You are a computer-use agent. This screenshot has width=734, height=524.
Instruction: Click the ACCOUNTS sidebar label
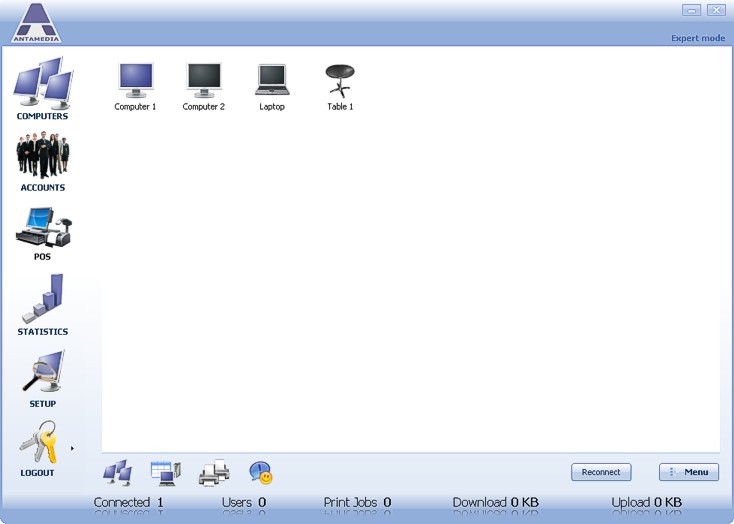tap(43, 188)
